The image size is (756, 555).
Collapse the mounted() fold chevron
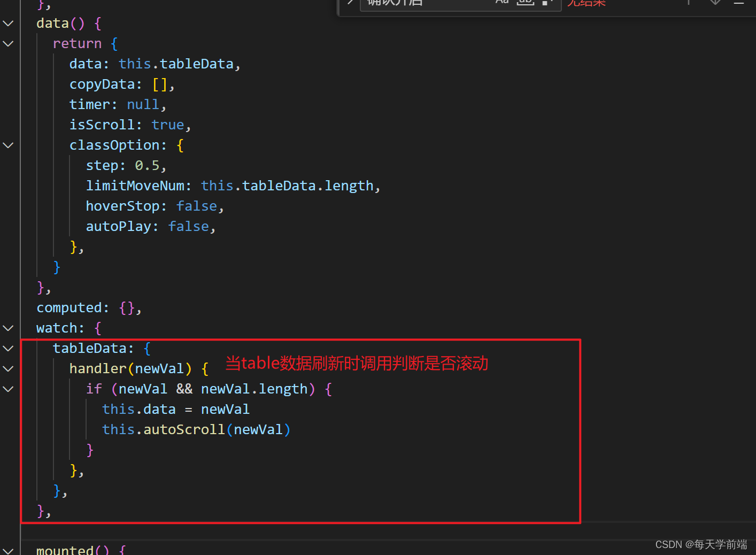(x=8, y=550)
